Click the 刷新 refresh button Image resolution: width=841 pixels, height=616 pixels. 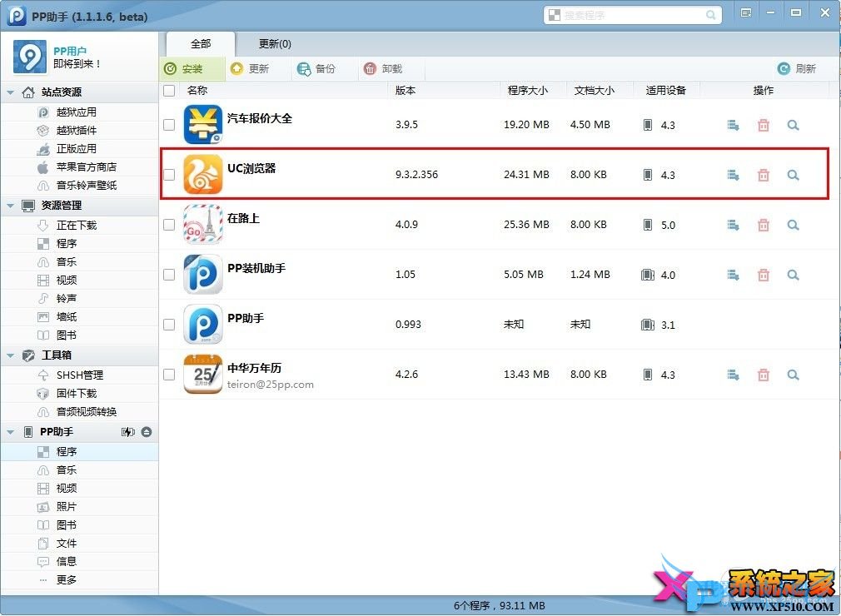coord(797,68)
